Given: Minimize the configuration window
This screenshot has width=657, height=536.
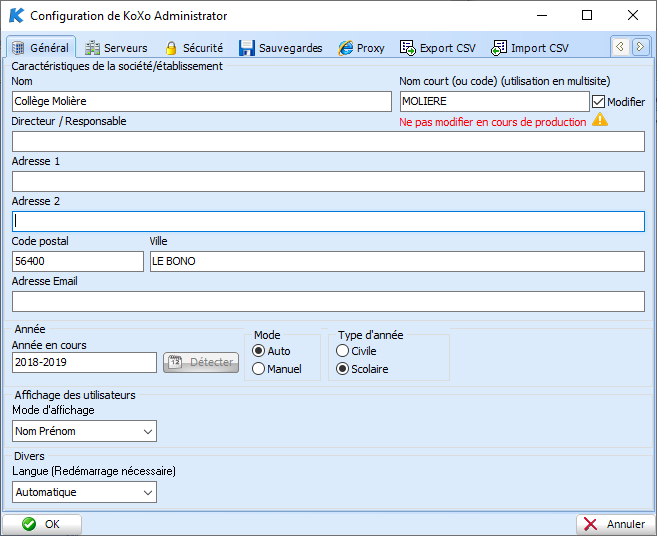Looking at the screenshot, I should pyautogui.click(x=542, y=16).
